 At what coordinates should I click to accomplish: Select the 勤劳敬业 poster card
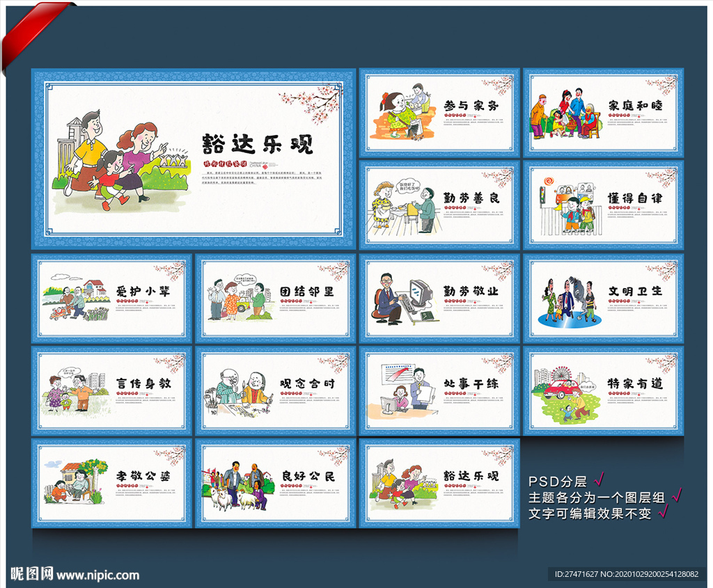click(439, 299)
